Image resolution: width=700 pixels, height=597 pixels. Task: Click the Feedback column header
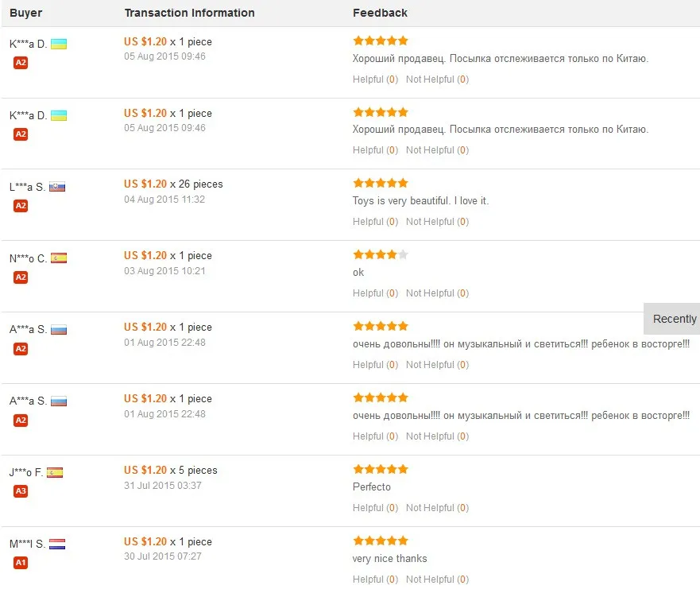tap(380, 13)
